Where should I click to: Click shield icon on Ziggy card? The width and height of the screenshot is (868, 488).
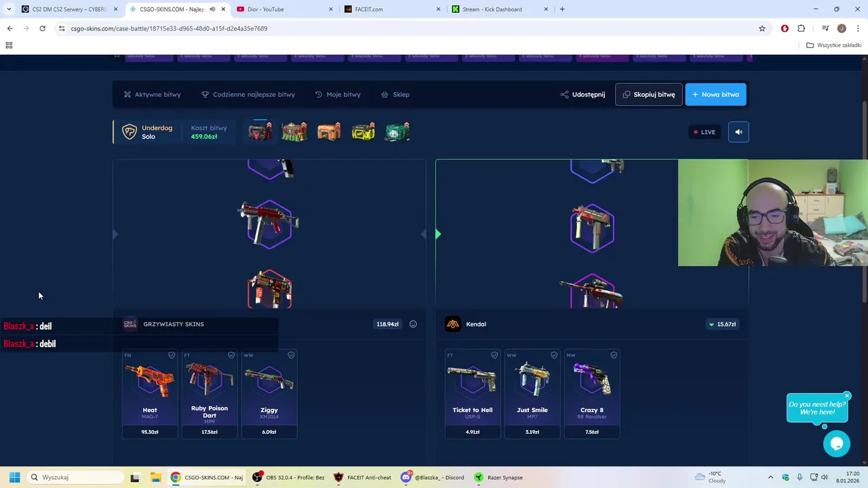tap(291, 355)
